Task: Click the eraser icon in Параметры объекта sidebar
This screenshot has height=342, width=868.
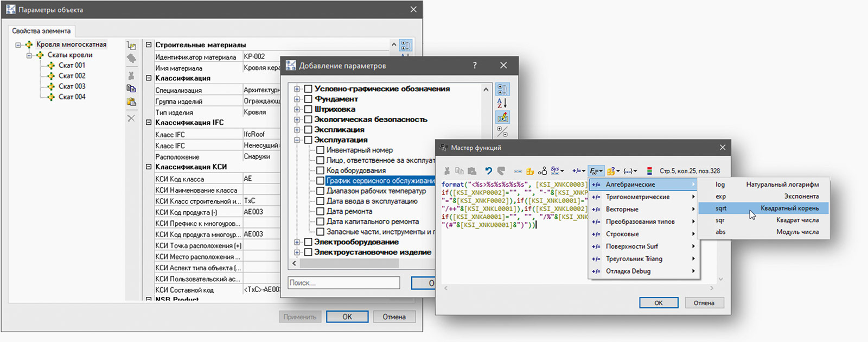Action: click(x=131, y=59)
